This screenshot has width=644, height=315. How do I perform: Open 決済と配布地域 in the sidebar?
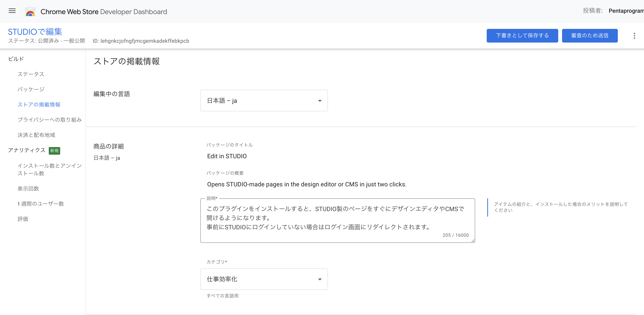[x=36, y=135]
